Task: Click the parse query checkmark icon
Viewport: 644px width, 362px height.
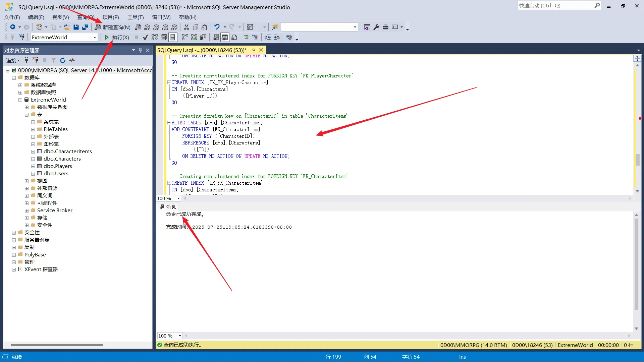Action: click(x=145, y=37)
